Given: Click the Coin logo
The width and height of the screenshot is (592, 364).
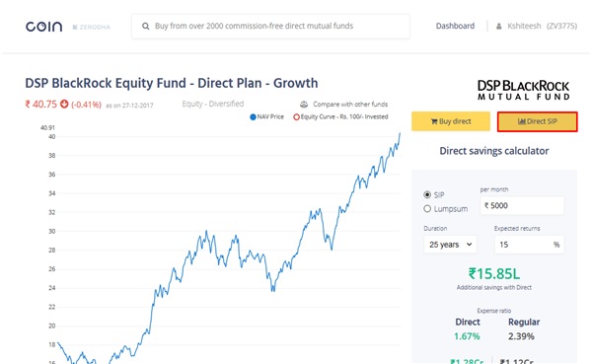Looking at the screenshot, I should pyautogui.click(x=43, y=27).
